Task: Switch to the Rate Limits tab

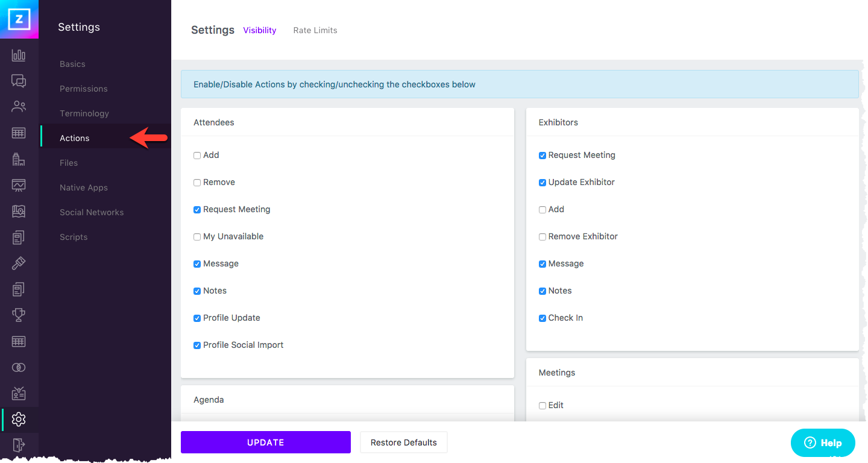Action: point(315,30)
